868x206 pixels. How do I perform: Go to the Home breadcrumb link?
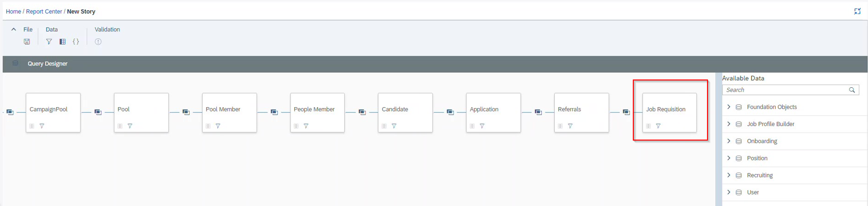coord(14,11)
